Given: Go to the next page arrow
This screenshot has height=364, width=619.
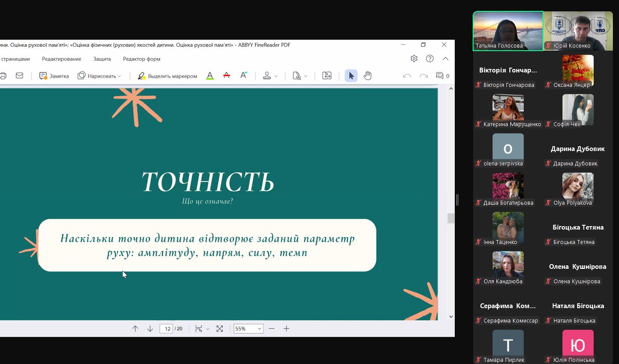Looking at the screenshot, I should coord(150,329).
